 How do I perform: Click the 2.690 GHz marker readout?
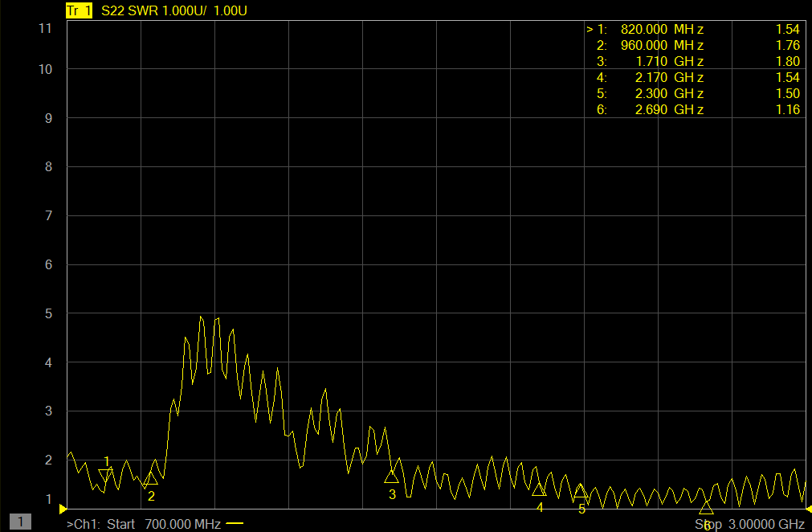click(x=669, y=110)
